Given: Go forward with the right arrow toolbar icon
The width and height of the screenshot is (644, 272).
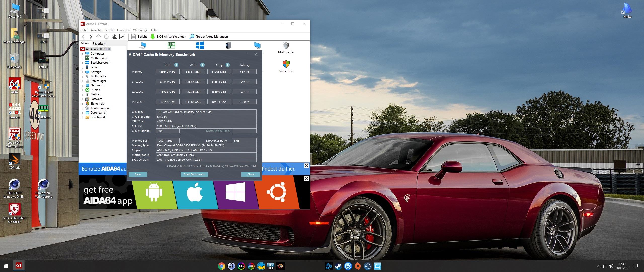Looking at the screenshot, I should 91,37.
